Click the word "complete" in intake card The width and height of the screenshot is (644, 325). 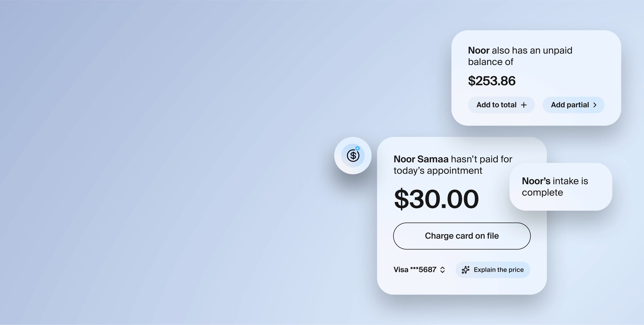542,193
